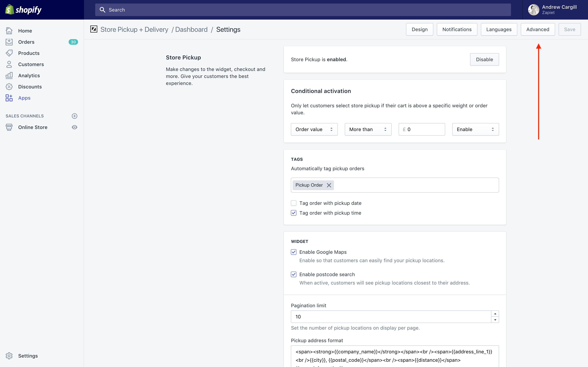Screen dimensions: 588x367
Task: Switch to the Advanced settings tab
Action: pyautogui.click(x=537, y=29)
